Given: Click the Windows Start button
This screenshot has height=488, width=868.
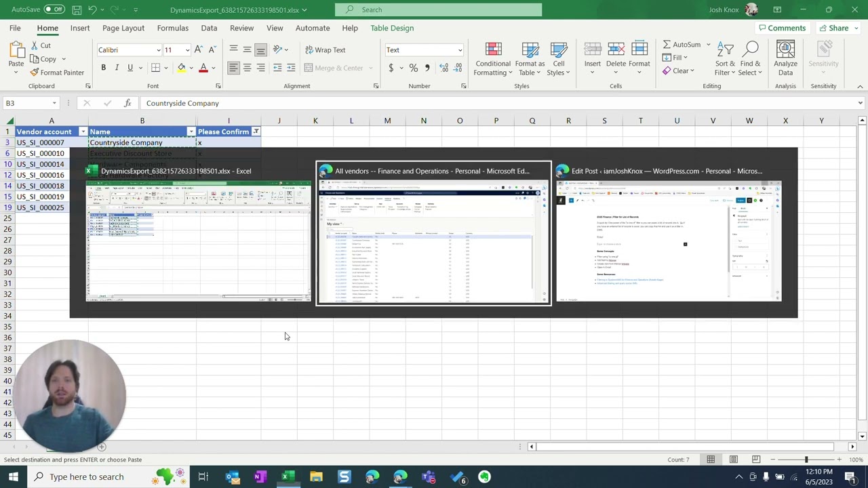Looking at the screenshot, I should tap(14, 476).
